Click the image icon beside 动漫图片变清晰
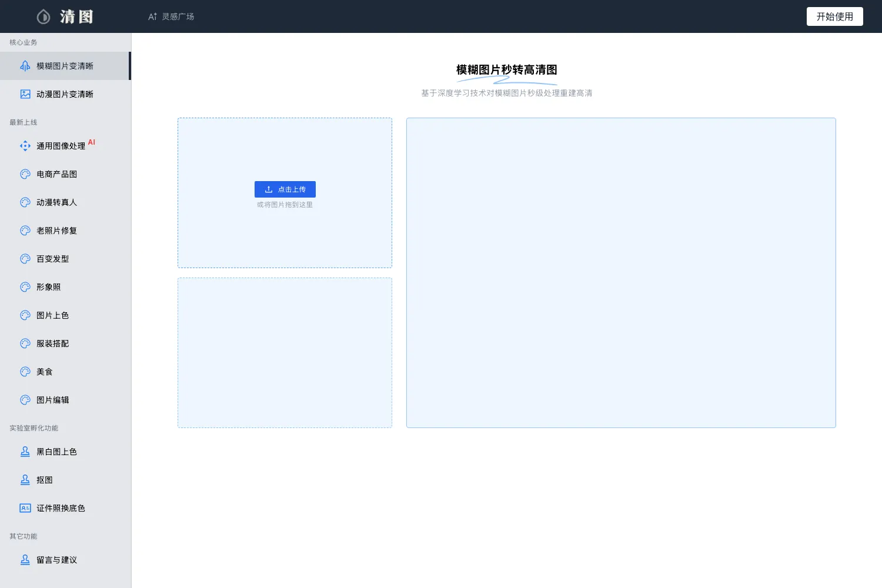 tap(25, 94)
